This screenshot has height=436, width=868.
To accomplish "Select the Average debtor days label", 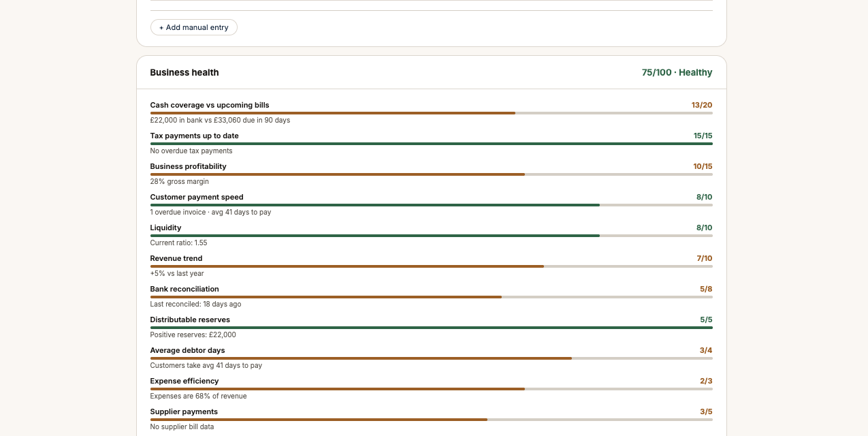I will (x=187, y=350).
